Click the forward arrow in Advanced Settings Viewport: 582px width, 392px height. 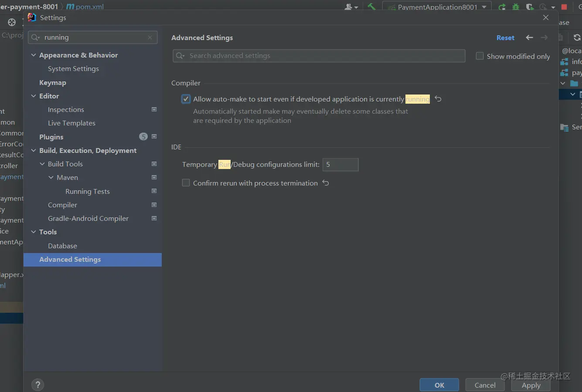point(544,38)
